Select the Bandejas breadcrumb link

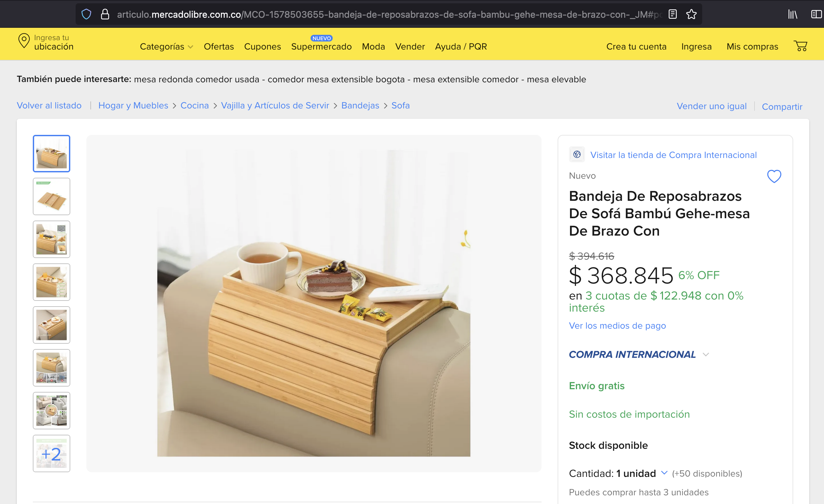click(360, 105)
